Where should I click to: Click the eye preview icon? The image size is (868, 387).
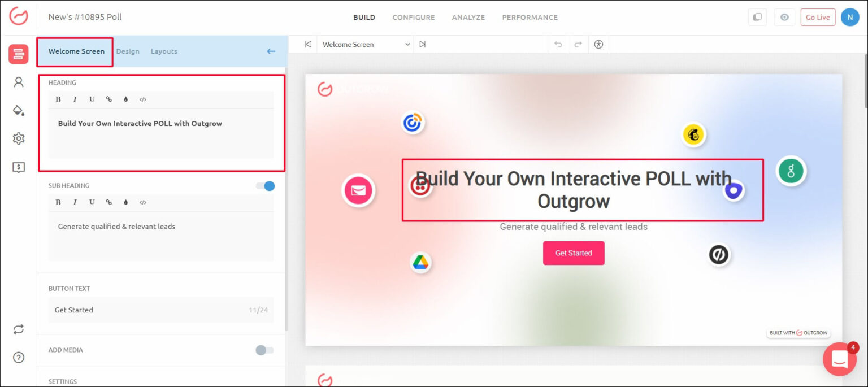click(784, 18)
